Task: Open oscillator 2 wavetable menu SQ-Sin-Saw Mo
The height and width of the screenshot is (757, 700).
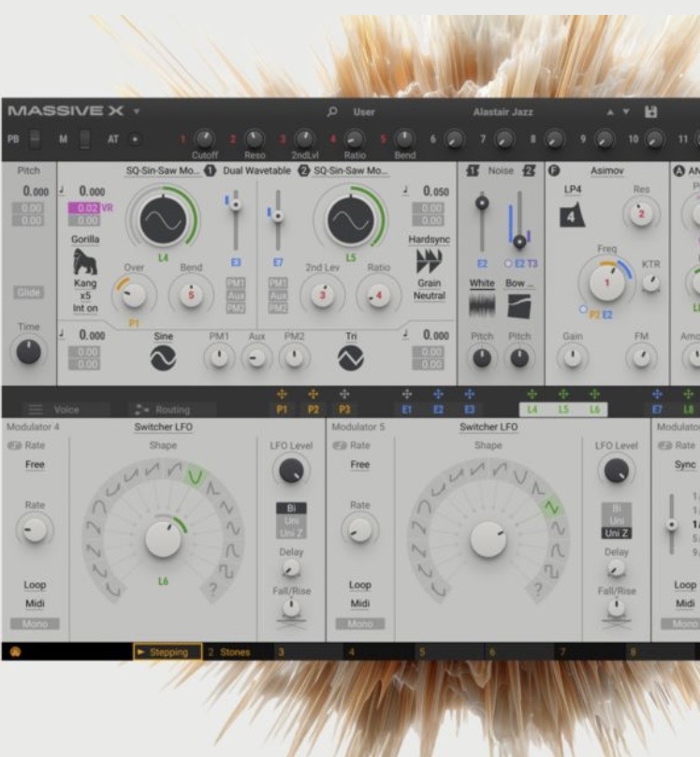Action: pyautogui.click(x=351, y=170)
